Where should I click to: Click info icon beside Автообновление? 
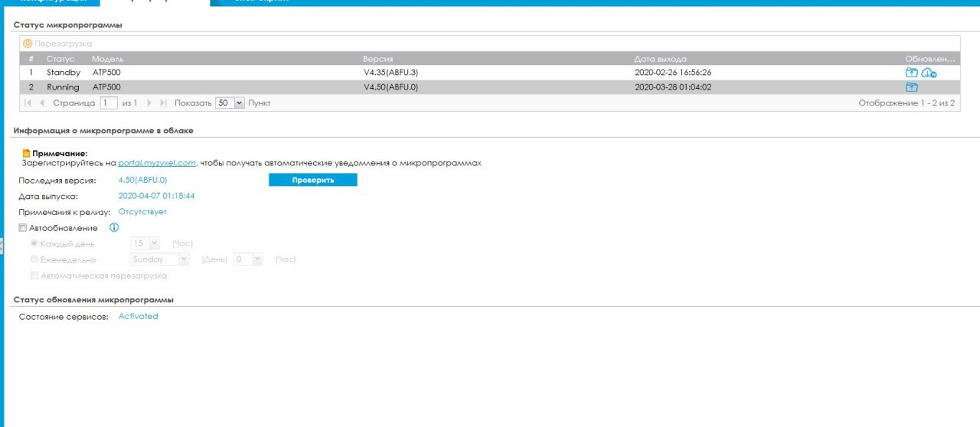[114, 228]
